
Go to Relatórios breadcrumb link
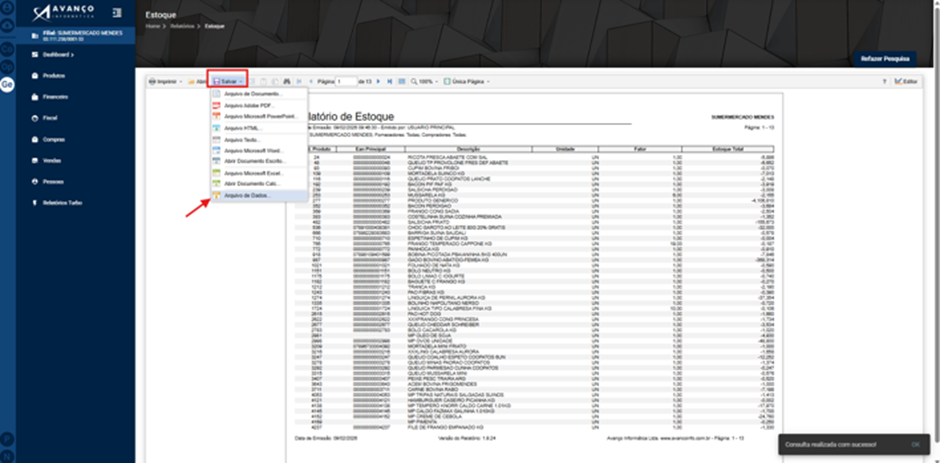[x=180, y=26]
